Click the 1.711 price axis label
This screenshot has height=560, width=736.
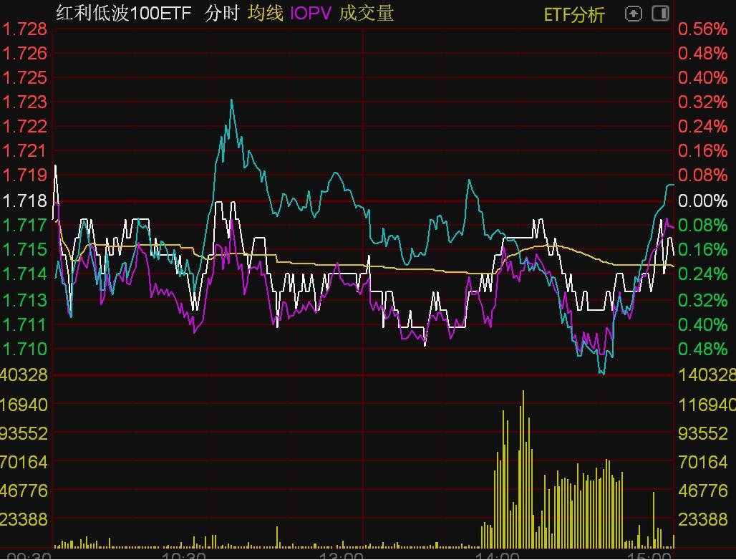coord(25,324)
